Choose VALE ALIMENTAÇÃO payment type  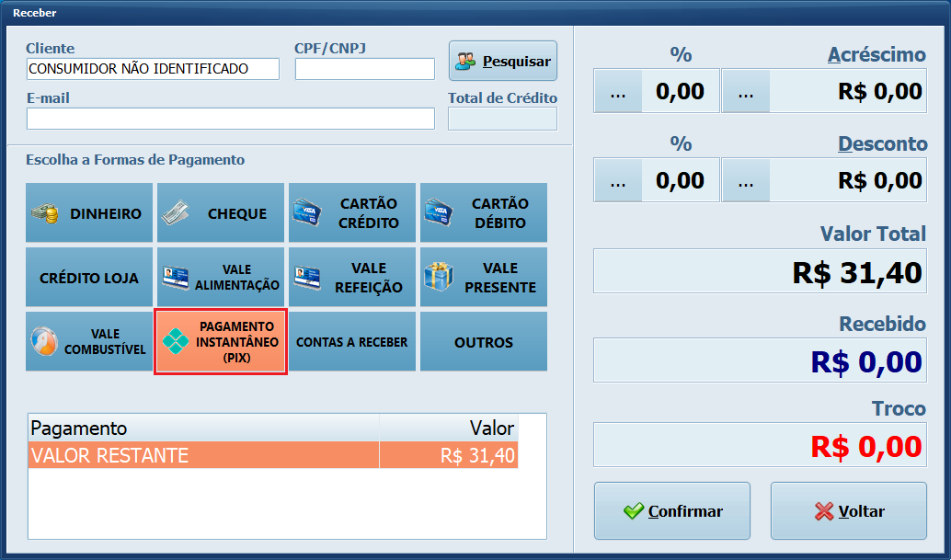point(220,277)
